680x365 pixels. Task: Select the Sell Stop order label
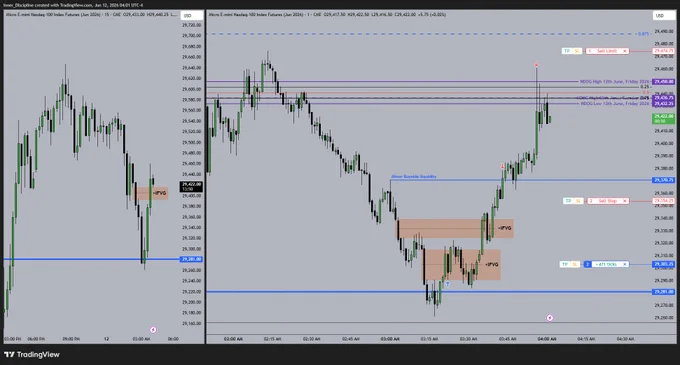tap(608, 201)
